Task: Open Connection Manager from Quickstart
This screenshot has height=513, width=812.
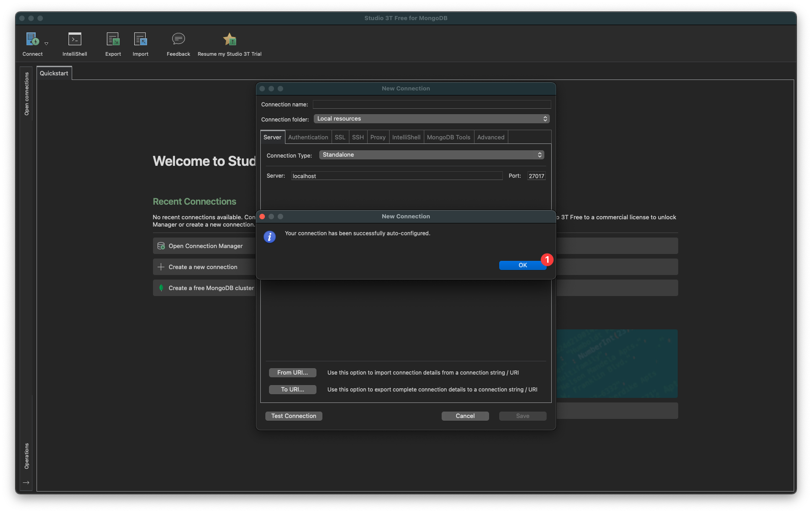Action: point(205,246)
